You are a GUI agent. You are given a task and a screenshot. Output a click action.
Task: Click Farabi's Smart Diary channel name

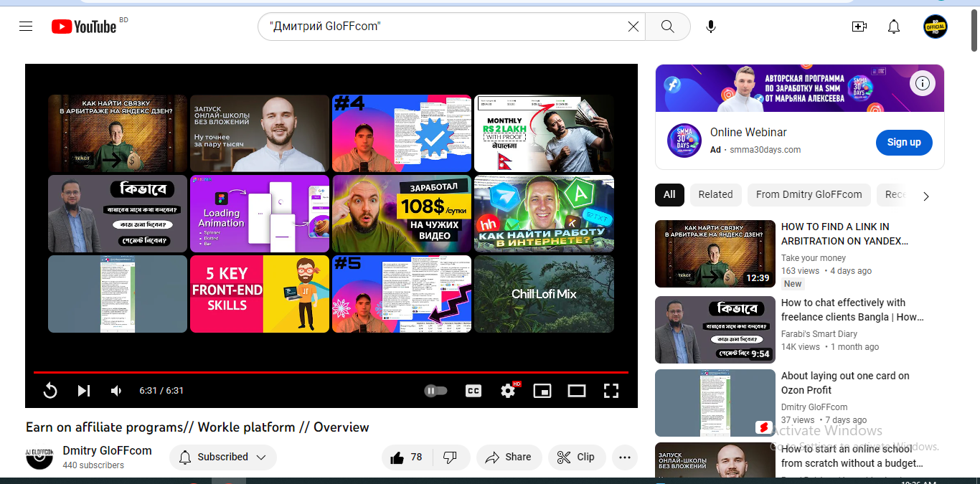[819, 334]
